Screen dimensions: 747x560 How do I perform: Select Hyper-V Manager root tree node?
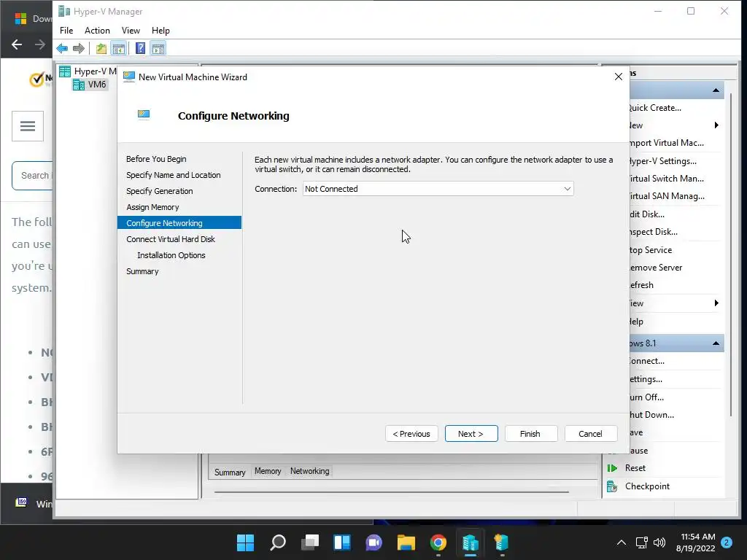[x=88, y=71]
